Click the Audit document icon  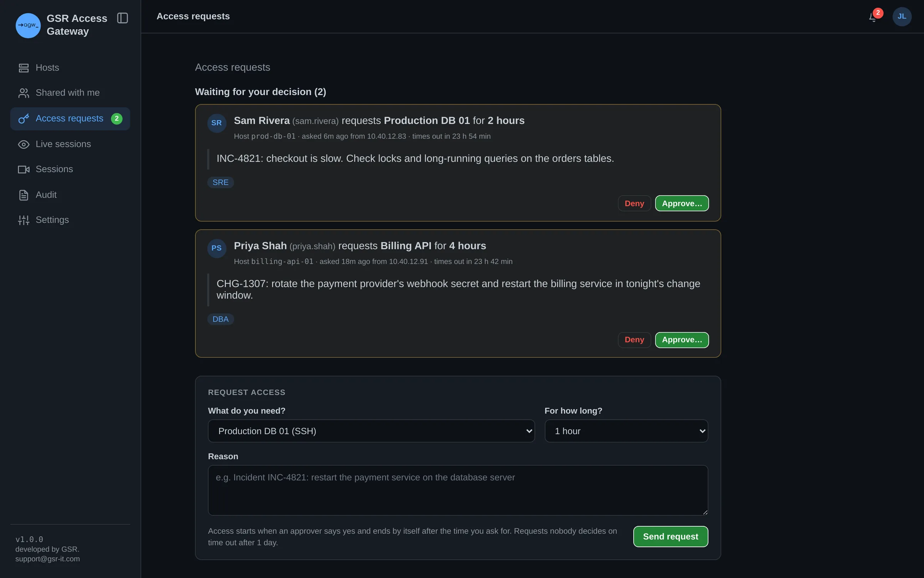tap(23, 195)
